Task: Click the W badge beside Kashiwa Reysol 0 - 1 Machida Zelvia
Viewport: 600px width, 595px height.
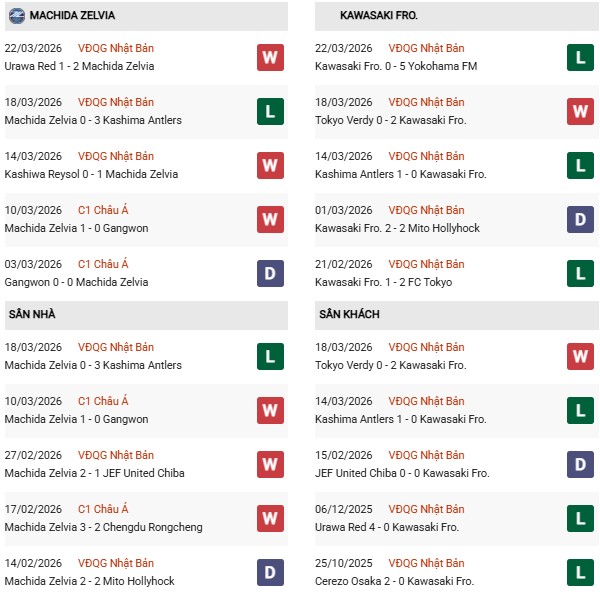Action: coord(270,165)
